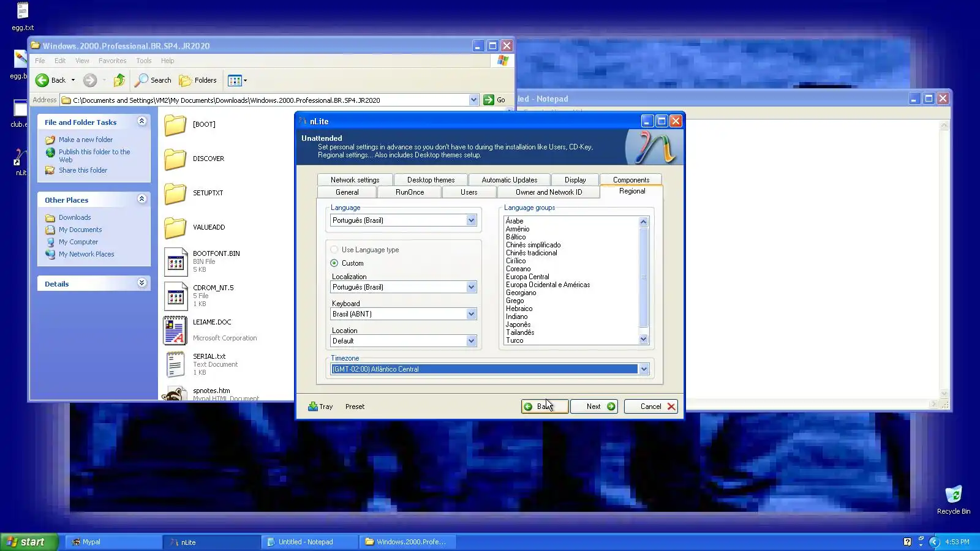This screenshot has width=980, height=551.
Task: Send nLite to the Tray
Action: tap(320, 407)
